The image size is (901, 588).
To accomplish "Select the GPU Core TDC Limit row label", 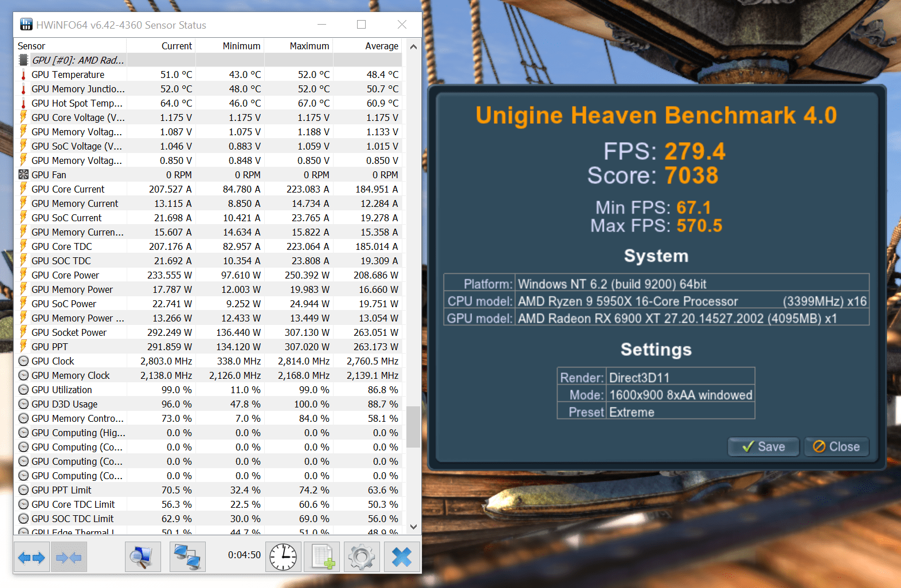I will (73, 504).
